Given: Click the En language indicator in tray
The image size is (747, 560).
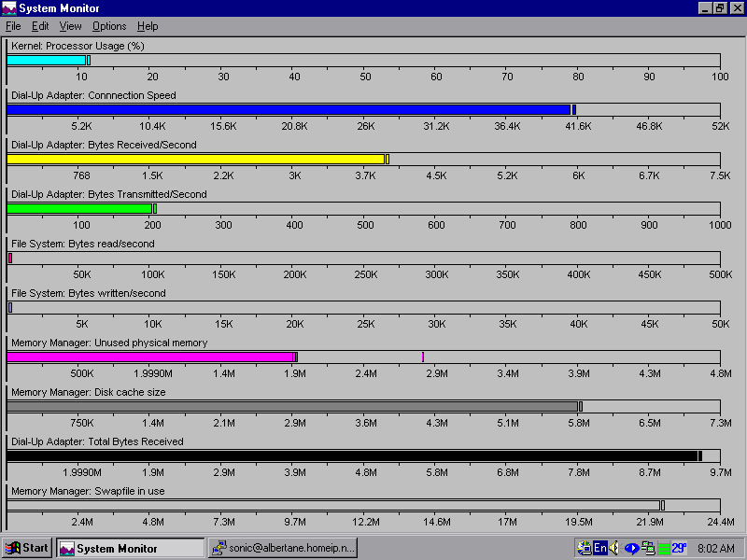Looking at the screenshot, I should coord(600,548).
